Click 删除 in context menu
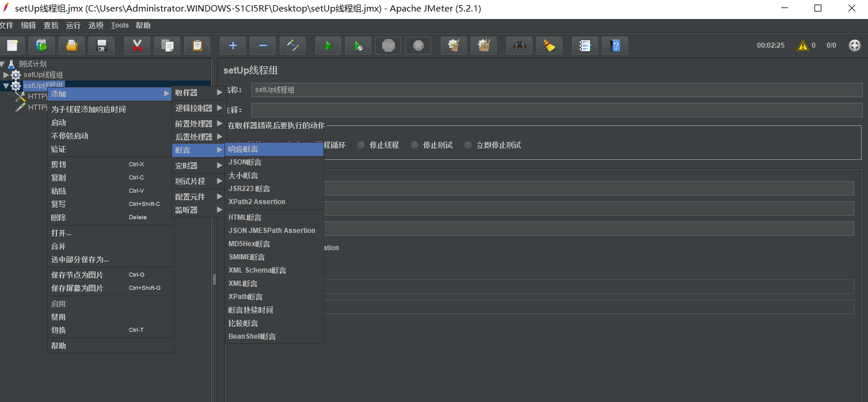The width and height of the screenshot is (868, 402). (x=111, y=217)
